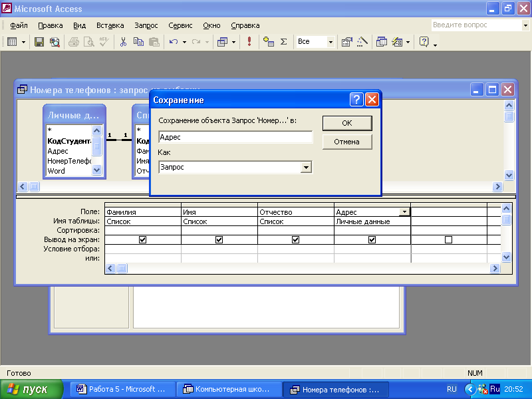Image resolution: width=532 pixels, height=399 pixels.
Task: Toggle Вывод на экран checkbox for Фамилия
Action: click(x=142, y=240)
